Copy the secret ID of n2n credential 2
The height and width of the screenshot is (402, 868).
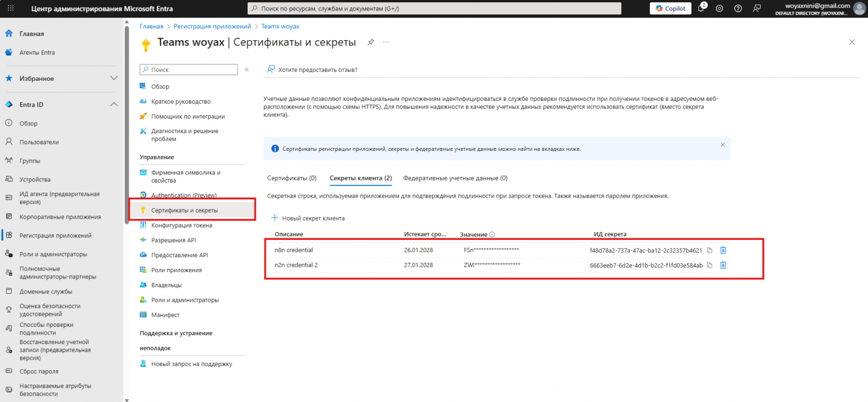709,265
